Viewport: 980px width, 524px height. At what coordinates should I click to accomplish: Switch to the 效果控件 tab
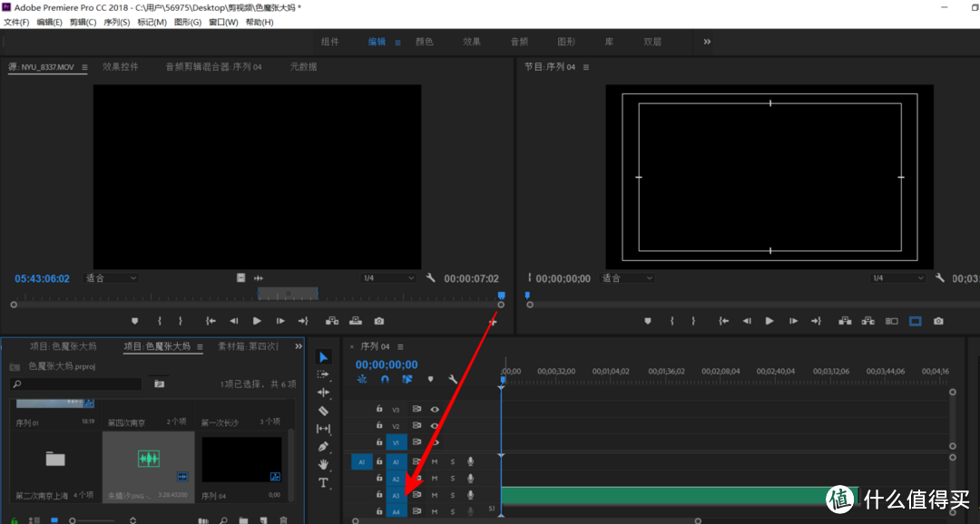coord(121,67)
